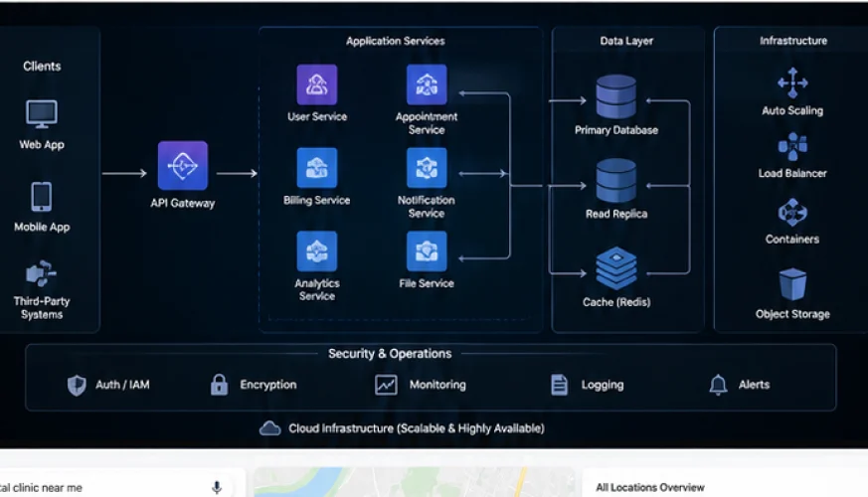Image resolution: width=868 pixels, height=497 pixels.
Task: Open the Containers icon
Action: click(792, 212)
